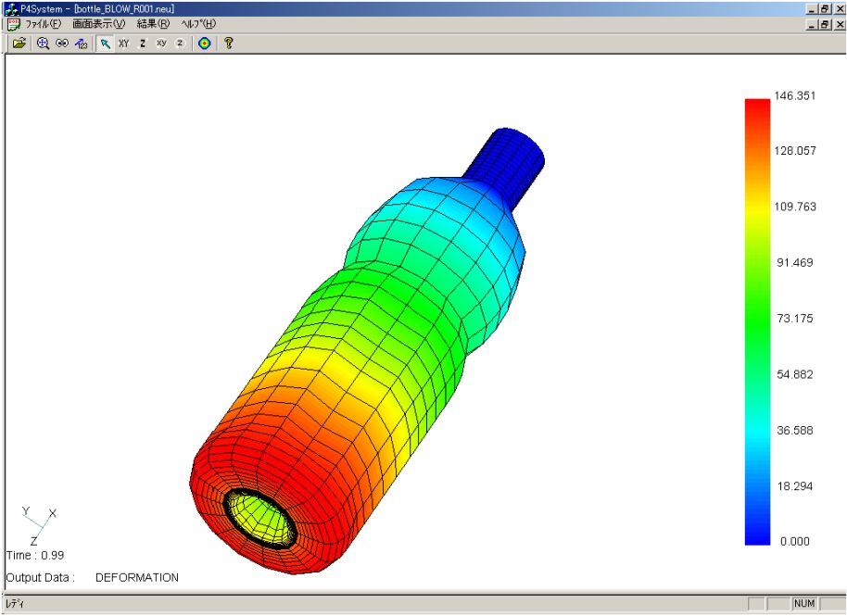Viewport: 847px width, 616px height.
Task: Click the document icon beside the ファイル menu
Action: click(x=14, y=24)
